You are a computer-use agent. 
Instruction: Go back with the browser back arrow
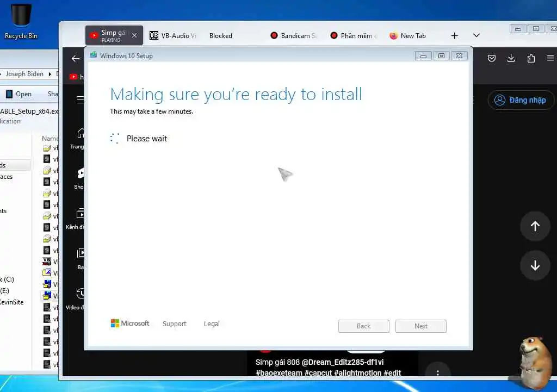(x=75, y=58)
